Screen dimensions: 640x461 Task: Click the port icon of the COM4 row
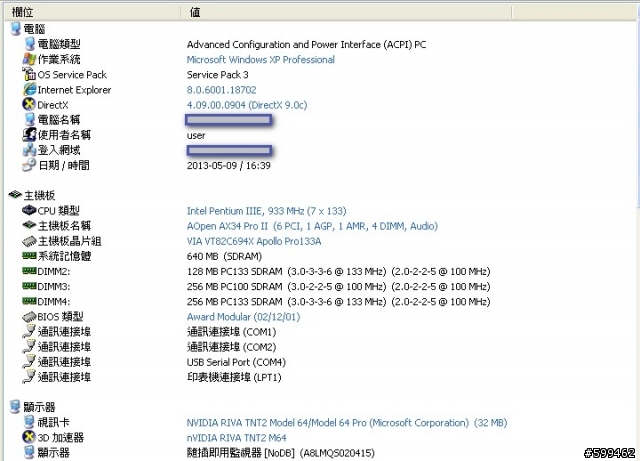(29, 361)
